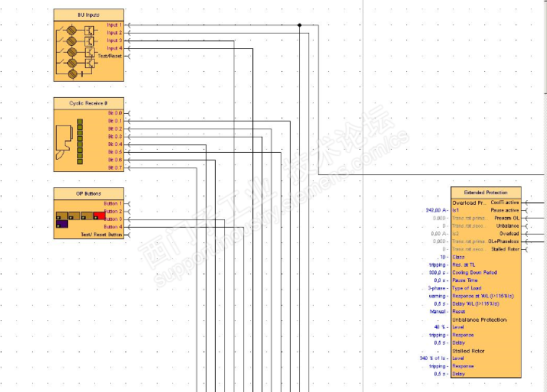The height and width of the screenshot is (392, 547).
Task: Select the BU Inputs block title
Action: click(x=89, y=15)
